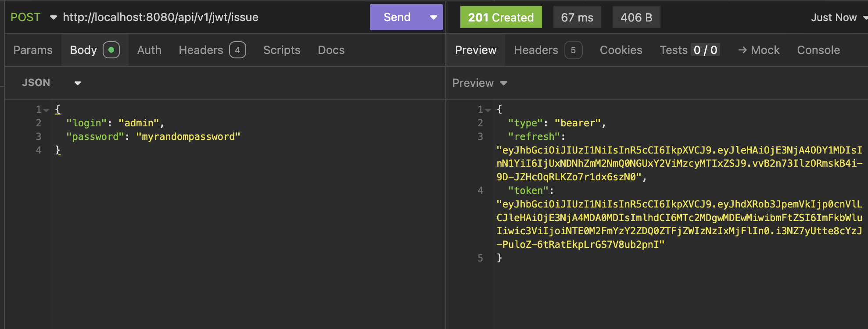Open the request Headers tab
This screenshot has width=868, height=329.
(x=212, y=50)
